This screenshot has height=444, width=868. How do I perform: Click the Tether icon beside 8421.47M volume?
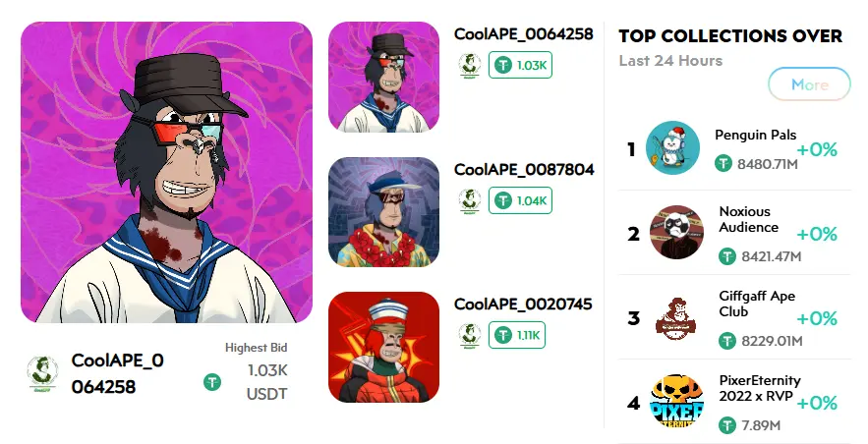(727, 256)
